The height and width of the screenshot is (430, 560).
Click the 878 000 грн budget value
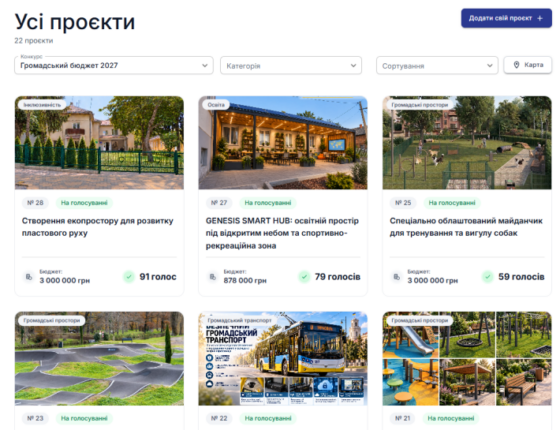245,281
